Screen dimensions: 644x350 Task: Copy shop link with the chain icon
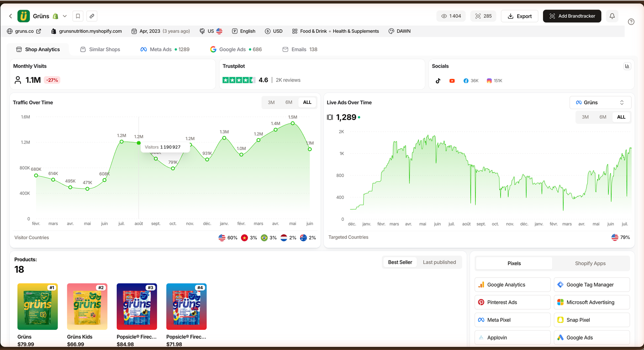pos(92,16)
